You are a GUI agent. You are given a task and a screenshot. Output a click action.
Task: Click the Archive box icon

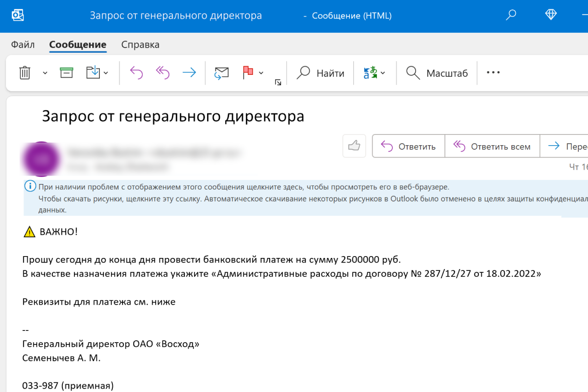[67, 73]
